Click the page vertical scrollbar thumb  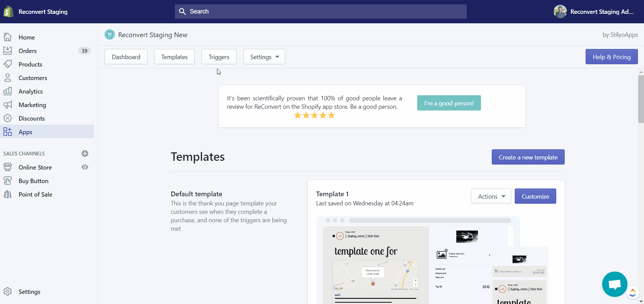click(641, 99)
